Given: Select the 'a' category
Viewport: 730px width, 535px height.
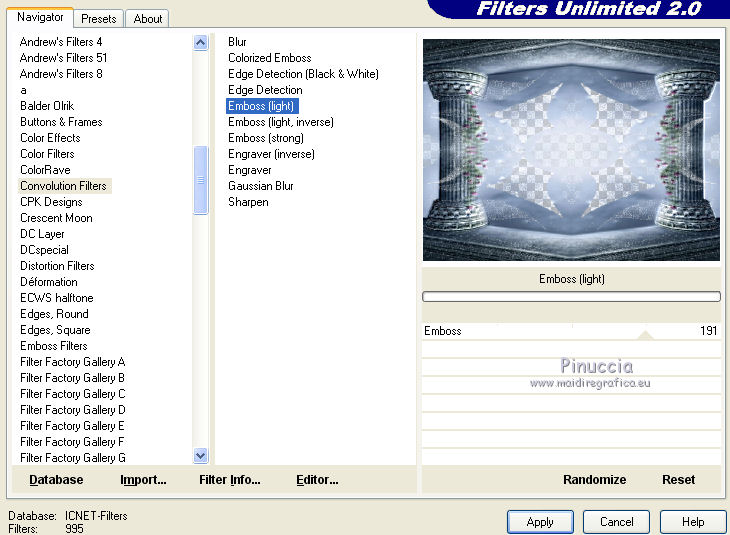Looking at the screenshot, I should point(23,90).
